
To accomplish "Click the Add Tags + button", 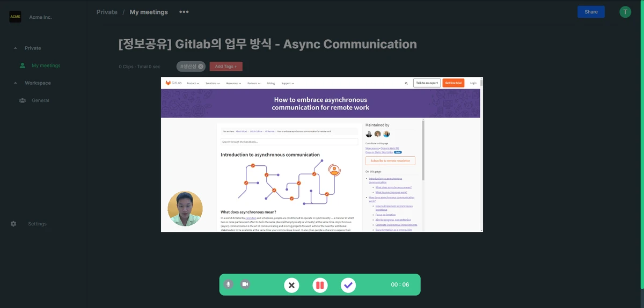I will [226, 67].
